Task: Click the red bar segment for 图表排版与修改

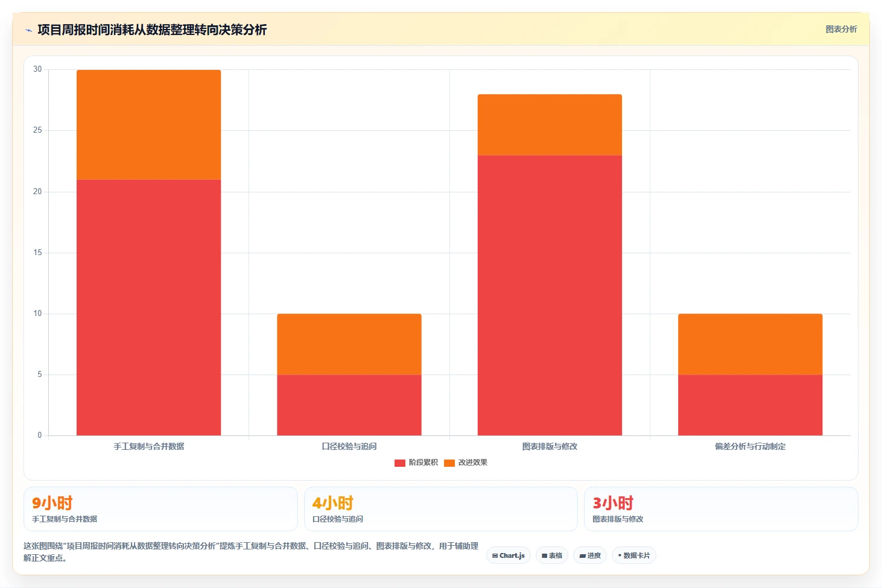Action: (x=550, y=296)
